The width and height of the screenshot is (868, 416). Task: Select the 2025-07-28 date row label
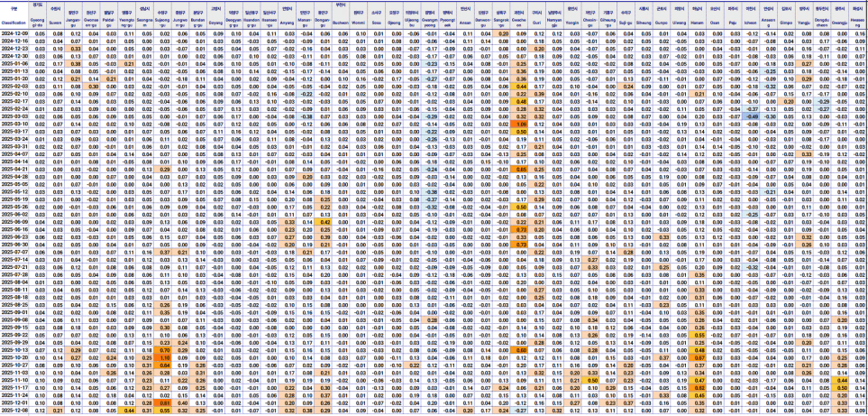tap(15, 273)
